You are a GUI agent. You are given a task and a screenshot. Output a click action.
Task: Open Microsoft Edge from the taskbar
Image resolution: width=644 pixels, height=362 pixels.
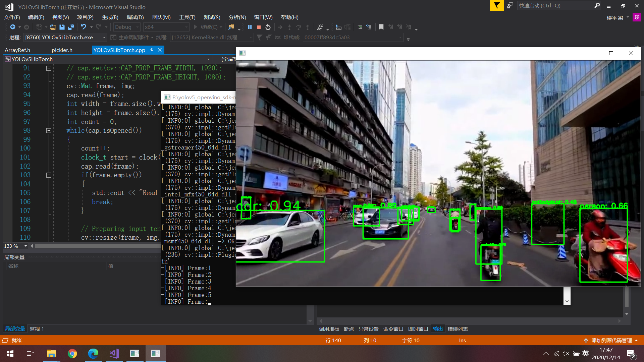[x=93, y=354]
